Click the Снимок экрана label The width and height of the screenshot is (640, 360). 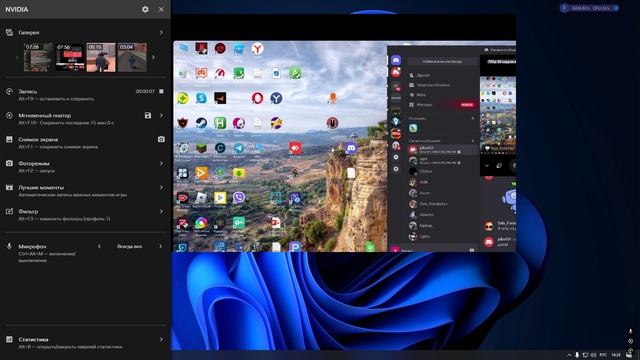(x=38, y=139)
